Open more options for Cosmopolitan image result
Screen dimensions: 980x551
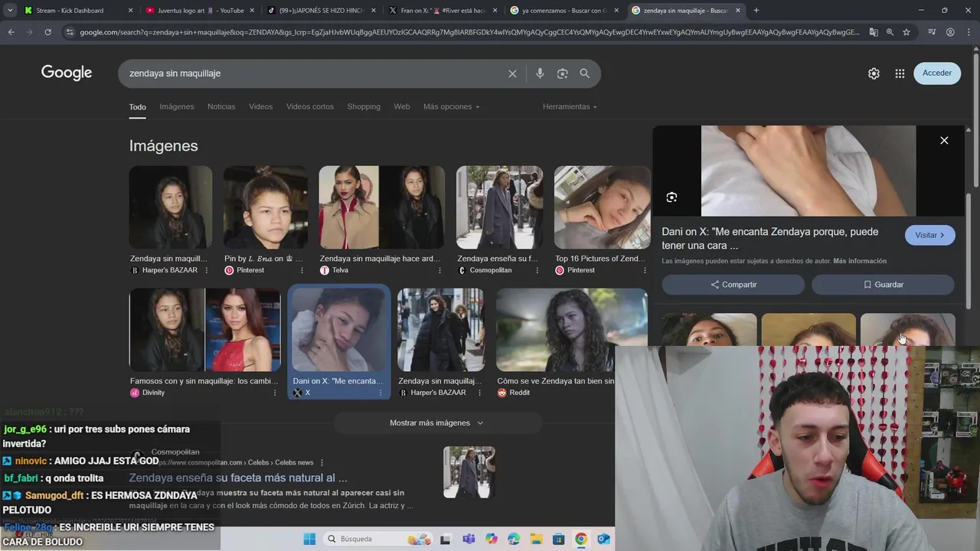pos(537,270)
